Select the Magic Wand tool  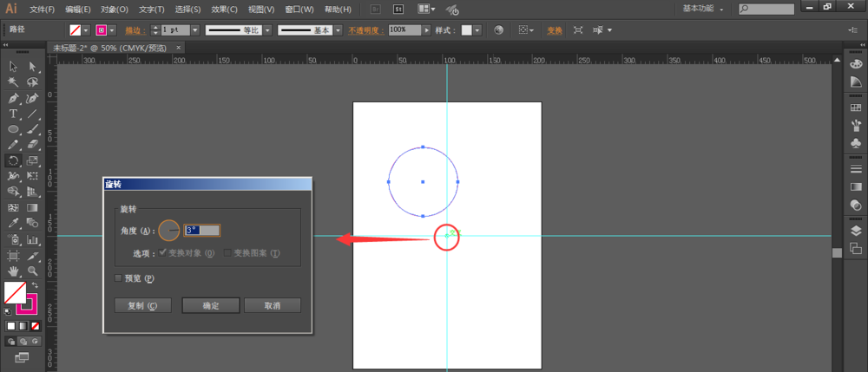(13, 82)
